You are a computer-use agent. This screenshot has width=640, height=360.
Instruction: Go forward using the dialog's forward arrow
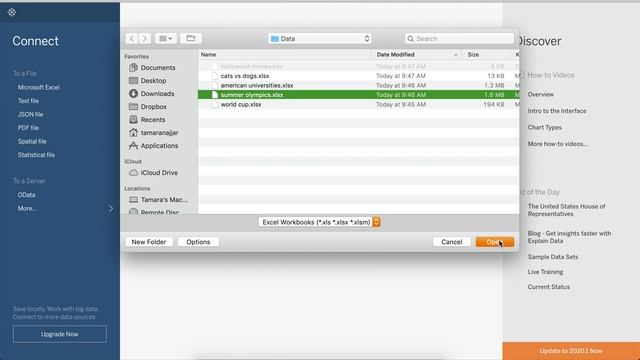coord(144,38)
